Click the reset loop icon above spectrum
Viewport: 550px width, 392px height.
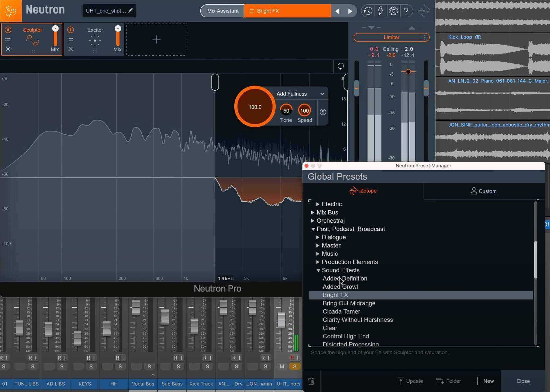click(x=341, y=66)
